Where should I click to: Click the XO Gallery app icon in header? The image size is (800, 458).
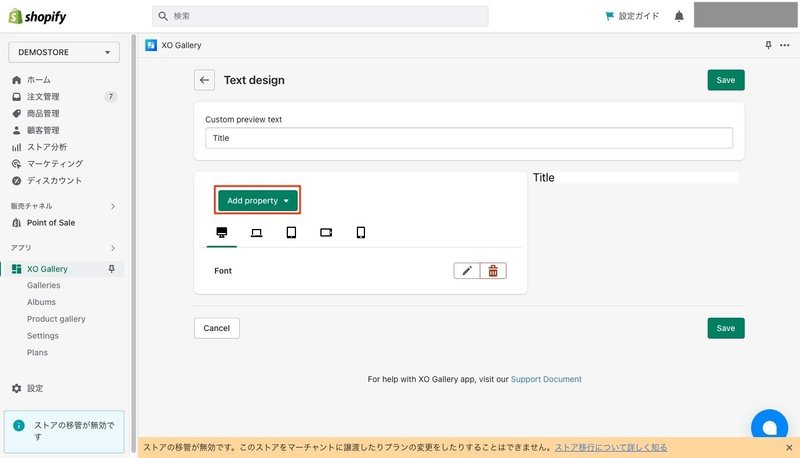pyautogui.click(x=151, y=45)
